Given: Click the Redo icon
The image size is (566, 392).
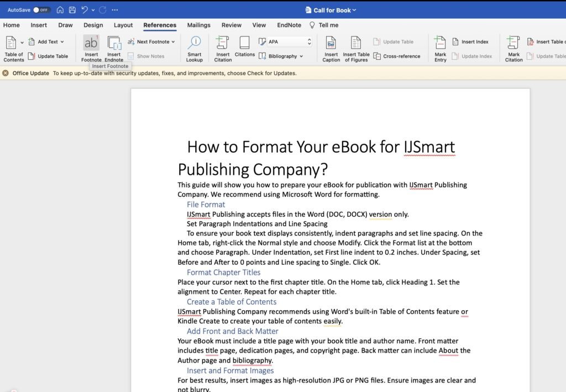Looking at the screenshot, I should pyautogui.click(x=102, y=10).
